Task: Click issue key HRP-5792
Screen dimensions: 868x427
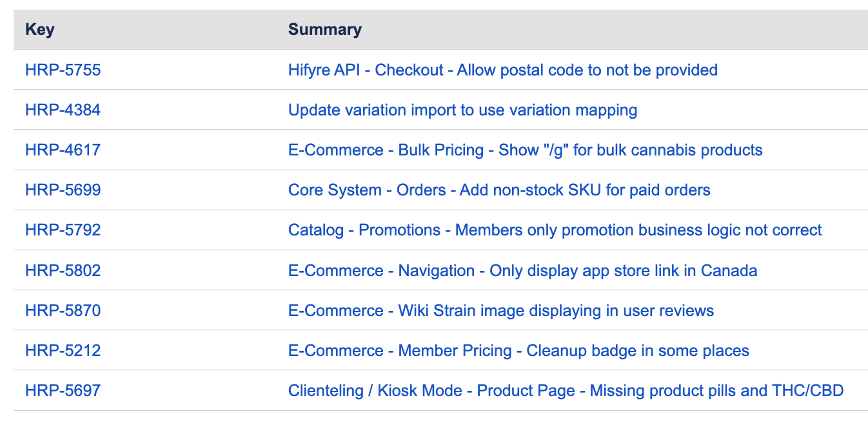Action: point(63,230)
